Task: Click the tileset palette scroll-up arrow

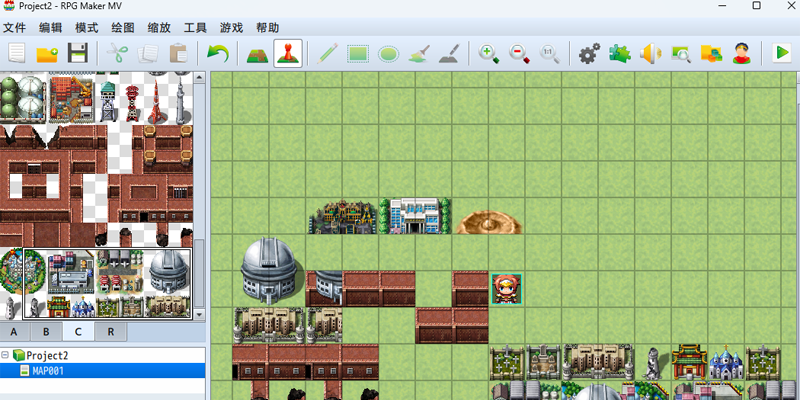Action: point(199,78)
